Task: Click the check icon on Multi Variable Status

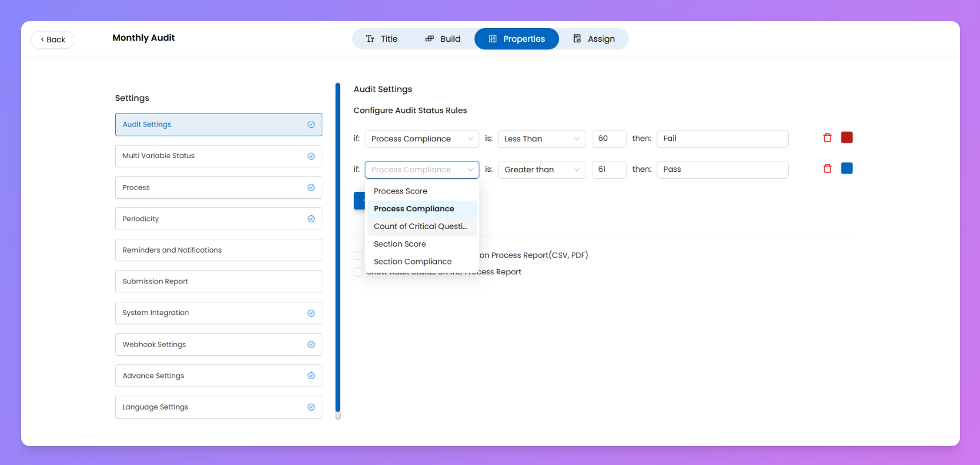Action: click(x=311, y=156)
